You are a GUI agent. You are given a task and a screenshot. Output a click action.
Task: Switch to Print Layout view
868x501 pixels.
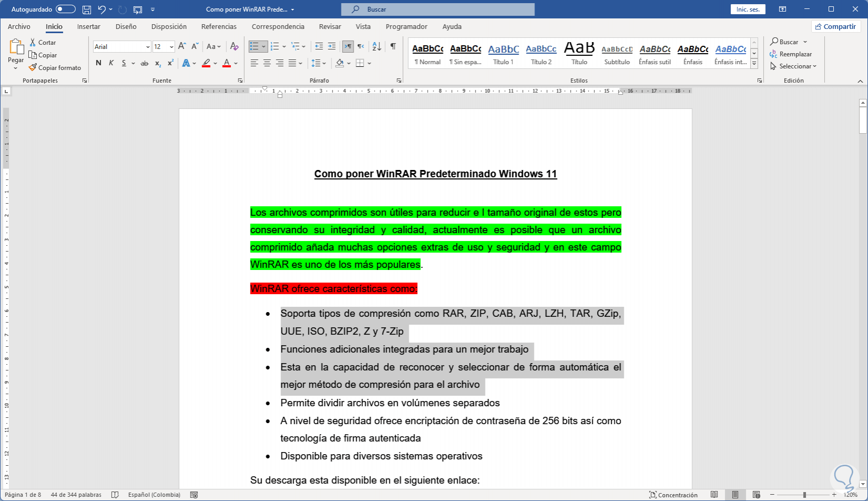[735, 495]
